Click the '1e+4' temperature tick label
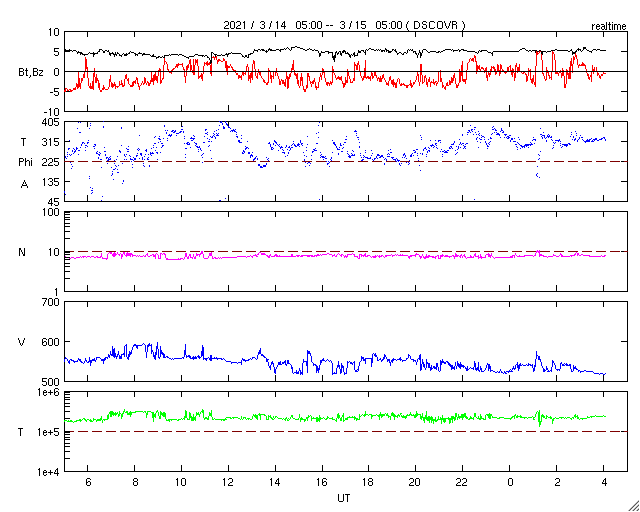The height and width of the screenshot is (512, 640). click(x=49, y=472)
